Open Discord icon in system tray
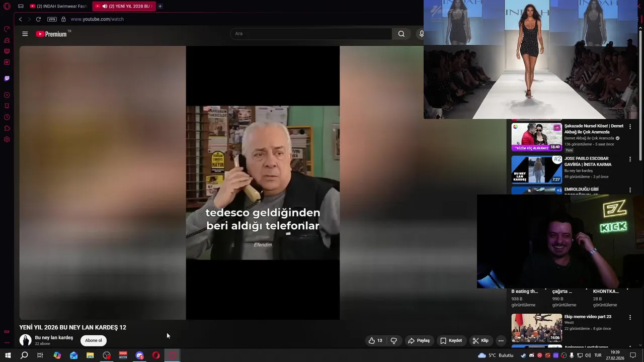 click(532, 355)
